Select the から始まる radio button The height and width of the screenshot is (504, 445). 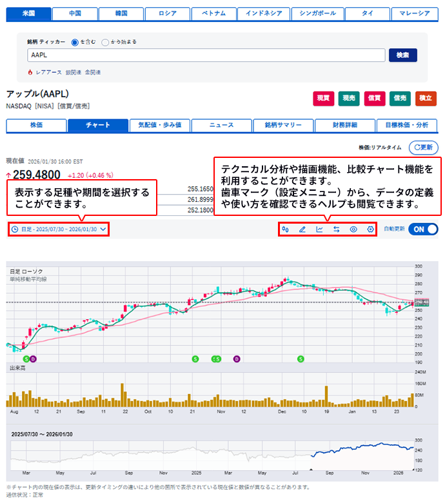point(105,42)
